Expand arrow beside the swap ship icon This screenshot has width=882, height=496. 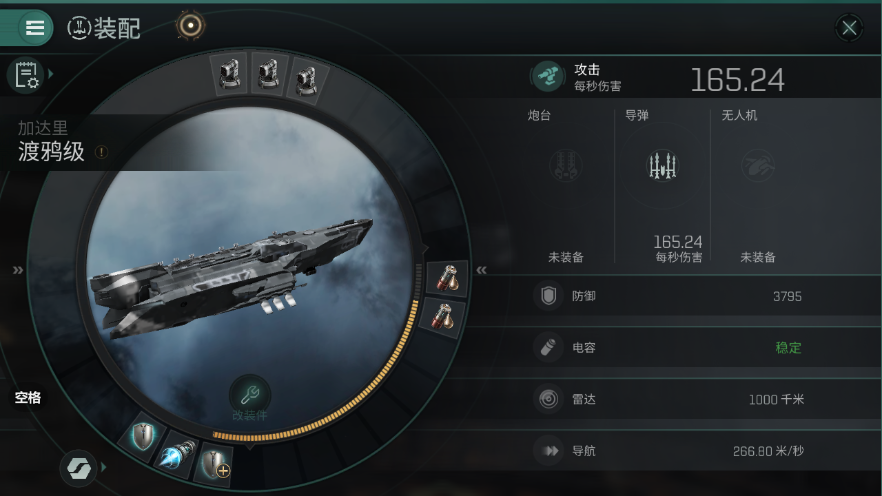(103, 467)
